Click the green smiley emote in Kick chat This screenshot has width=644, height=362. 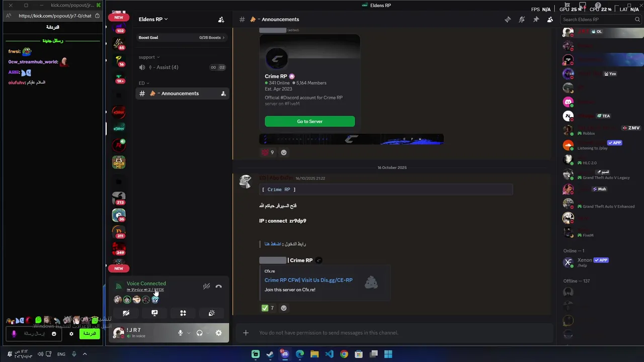(38, 320)
